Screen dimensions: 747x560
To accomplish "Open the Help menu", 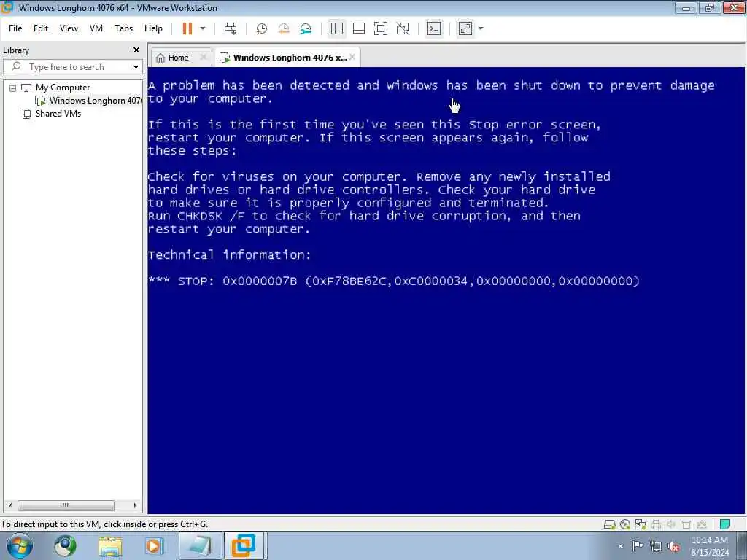I will point(153,28).
